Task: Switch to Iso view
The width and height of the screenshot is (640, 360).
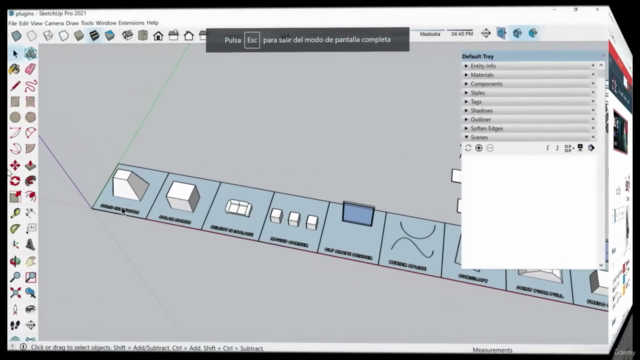Action: coord(127,36)
